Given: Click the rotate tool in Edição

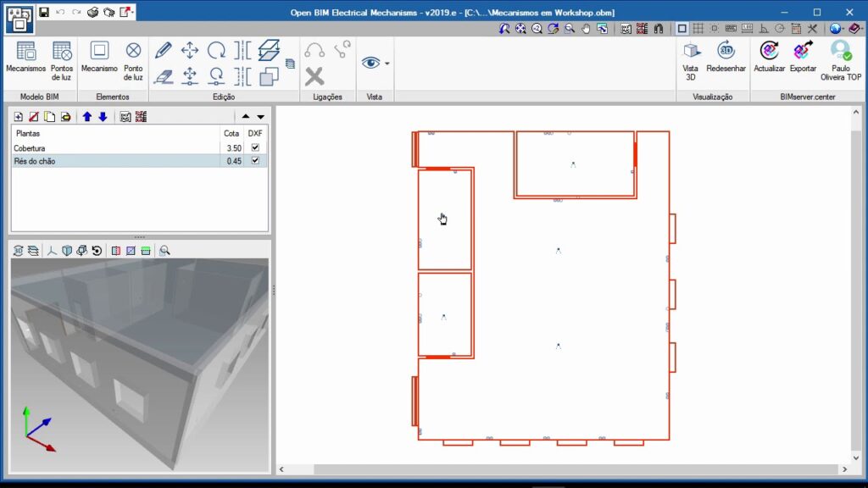Looking at the screenshot, I should pyautogui.click(x=217, y=50).
